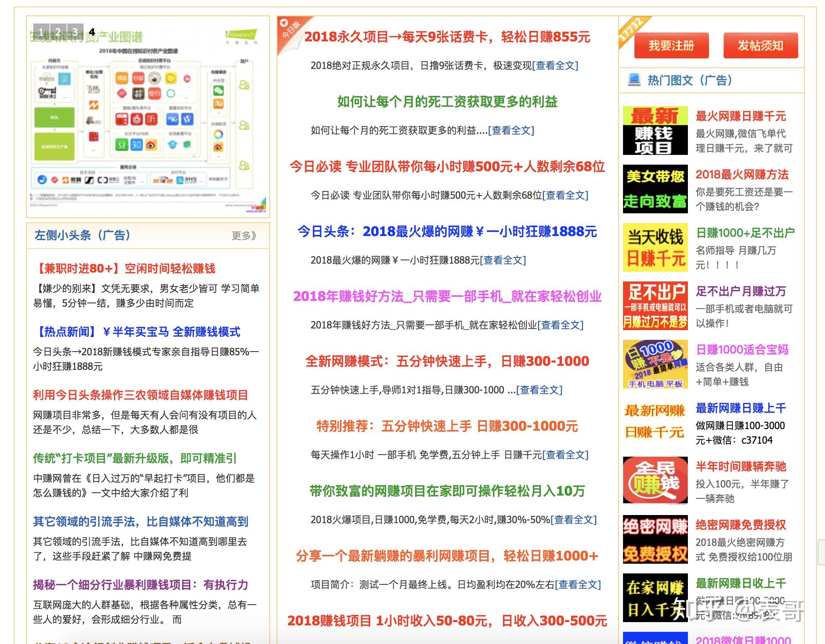Click 查看全文 after 导师1对1指导 summary

(x=539, y=390)
